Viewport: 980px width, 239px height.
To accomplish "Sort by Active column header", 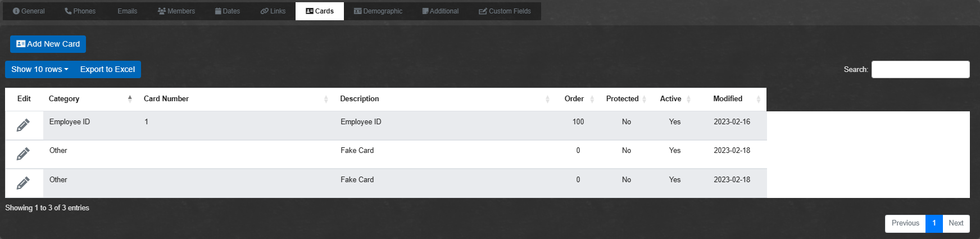I will click(670, 99).
